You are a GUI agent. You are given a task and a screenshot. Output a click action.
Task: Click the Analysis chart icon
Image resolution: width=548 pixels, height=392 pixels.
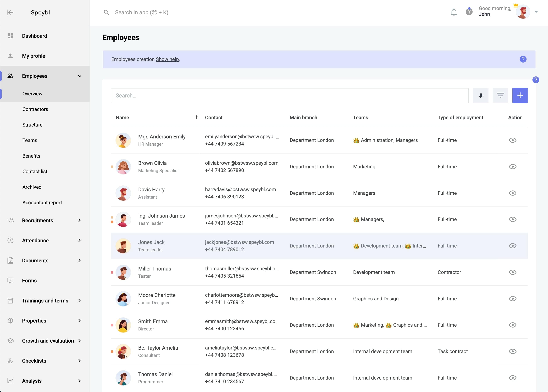tap(10, 381)
